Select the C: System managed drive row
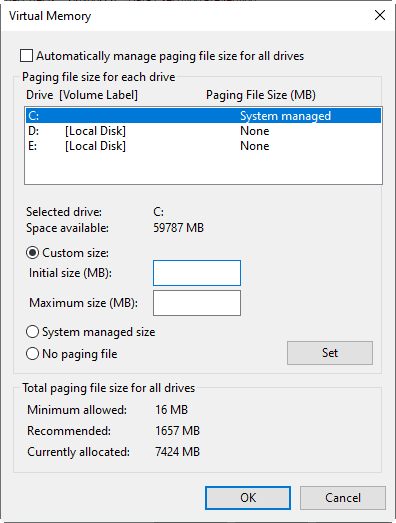 [x=203, y=116]
